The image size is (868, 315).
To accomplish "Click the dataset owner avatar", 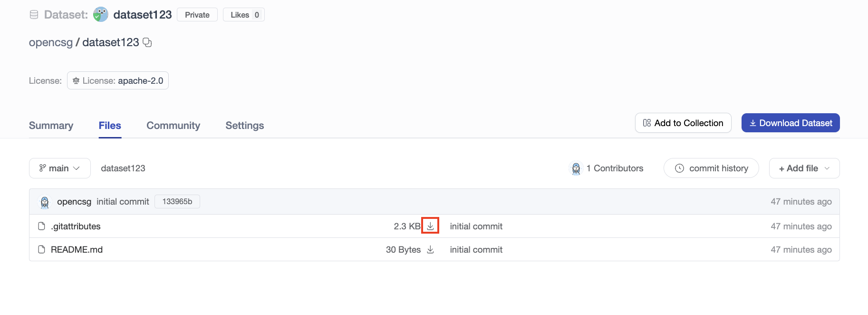I will (101, 15).
